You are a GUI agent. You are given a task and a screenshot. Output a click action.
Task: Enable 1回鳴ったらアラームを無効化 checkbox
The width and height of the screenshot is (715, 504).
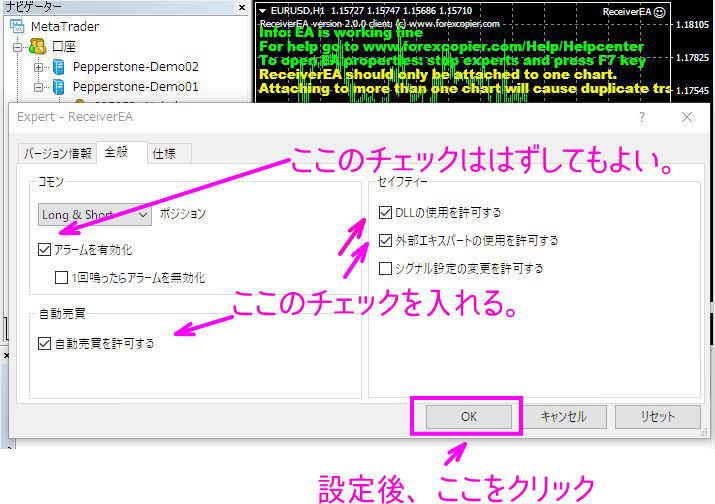pyautogui.click(x=61, y=277)
